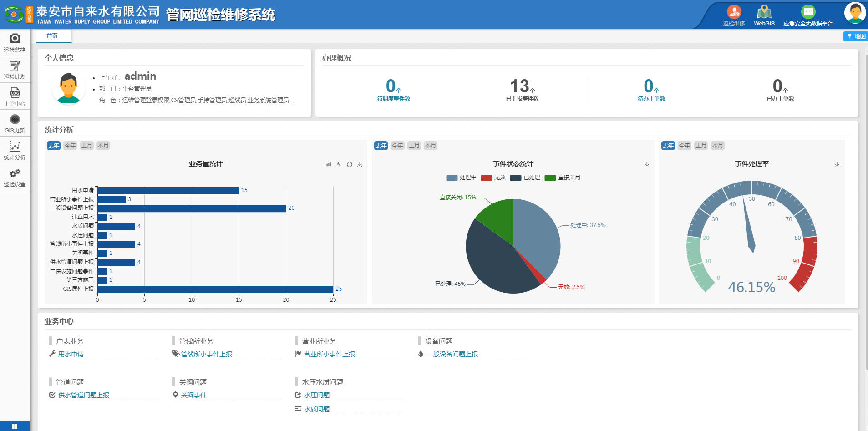
Task: Toggle 处理中 legend in pie chart
Action: (x=461, y=177)
